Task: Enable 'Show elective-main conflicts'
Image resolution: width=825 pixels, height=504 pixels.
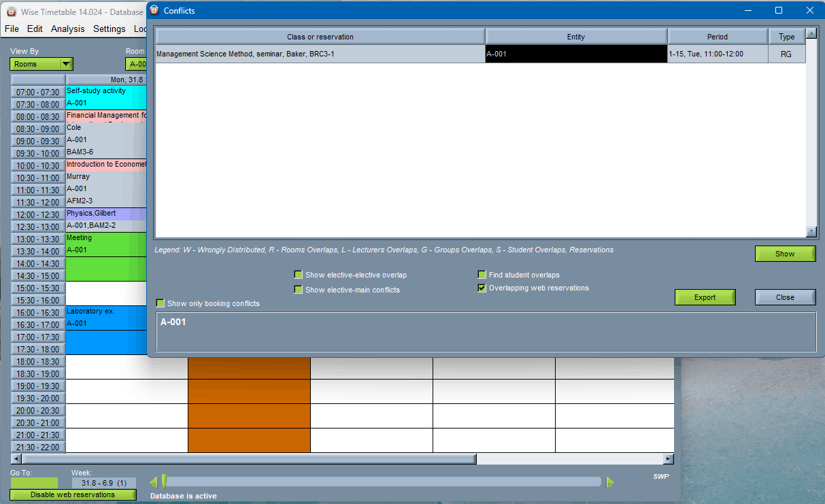Action: click(298, 288)
